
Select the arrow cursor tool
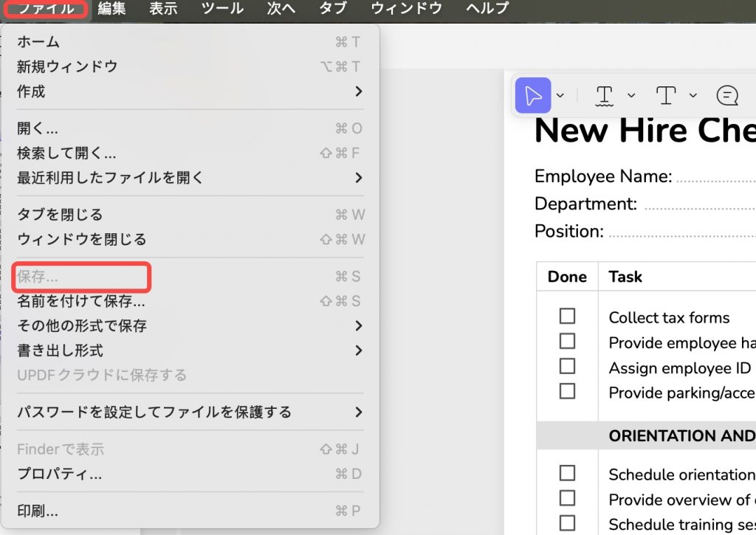pyautogui.click(x=533, y=95)
